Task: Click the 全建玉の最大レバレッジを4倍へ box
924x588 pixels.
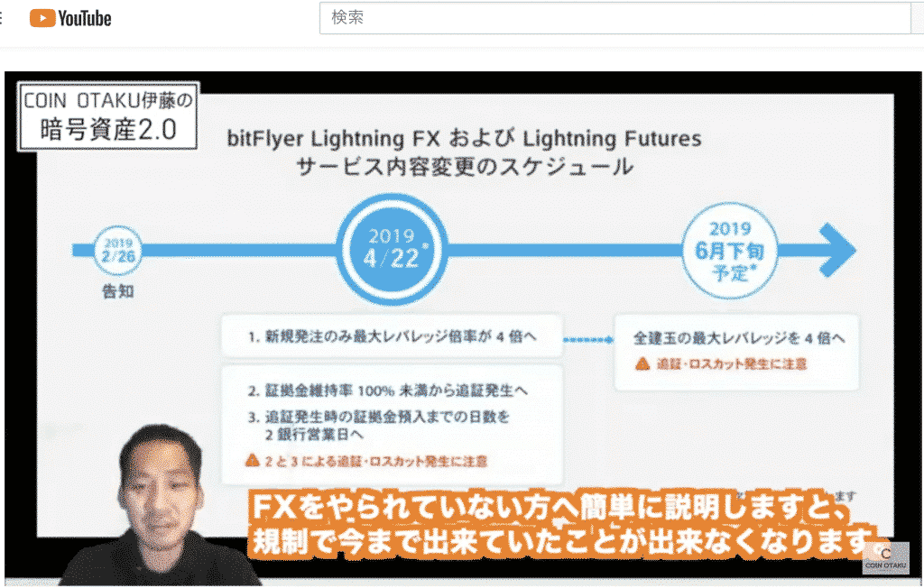Action: click(736, 352)
